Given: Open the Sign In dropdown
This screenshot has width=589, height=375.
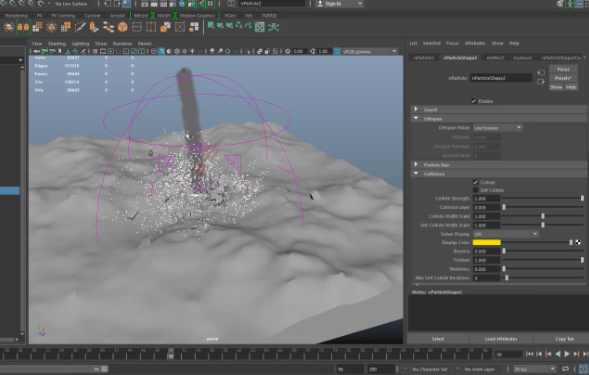Looking at the screenshot, I should click(340, 4).
